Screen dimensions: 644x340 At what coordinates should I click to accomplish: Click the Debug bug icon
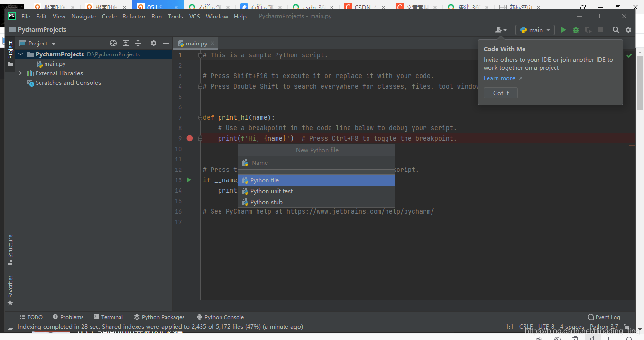(576, 30)
